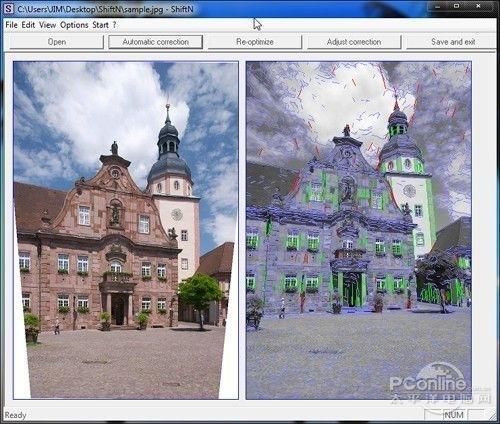Viewport: 500px width, 424px height.
Task: Click the ShiftN application icon in title bar
Action: pyautogui.click(x=8, y=9)
